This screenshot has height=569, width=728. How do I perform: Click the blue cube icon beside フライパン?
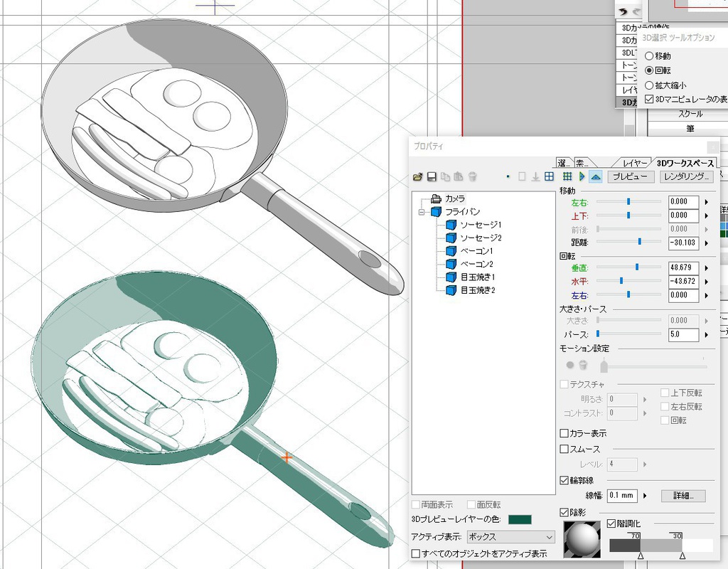(x=436, y=212)
